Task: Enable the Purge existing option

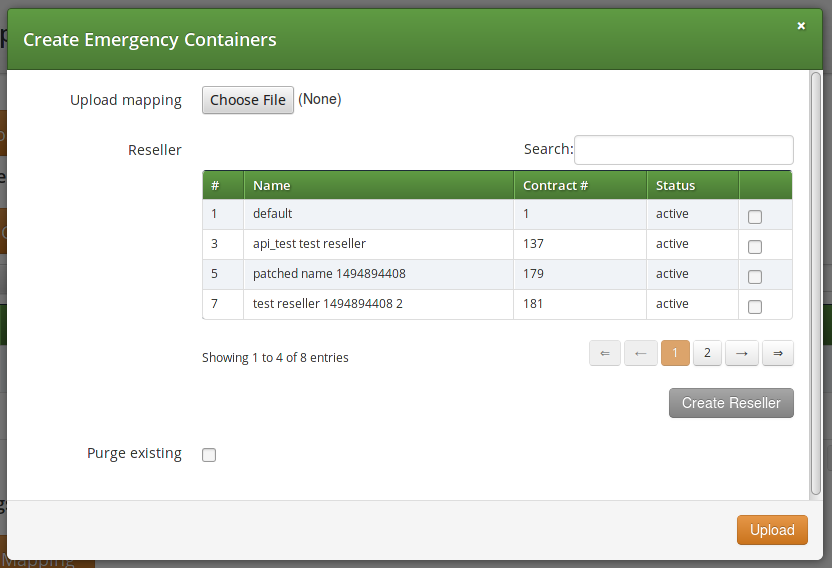Action: (x=209, y=455)
